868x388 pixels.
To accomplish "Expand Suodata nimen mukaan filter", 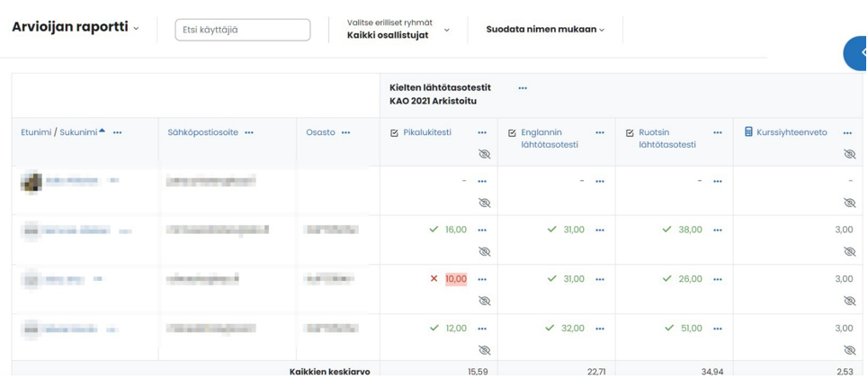I will click(545, 30).
